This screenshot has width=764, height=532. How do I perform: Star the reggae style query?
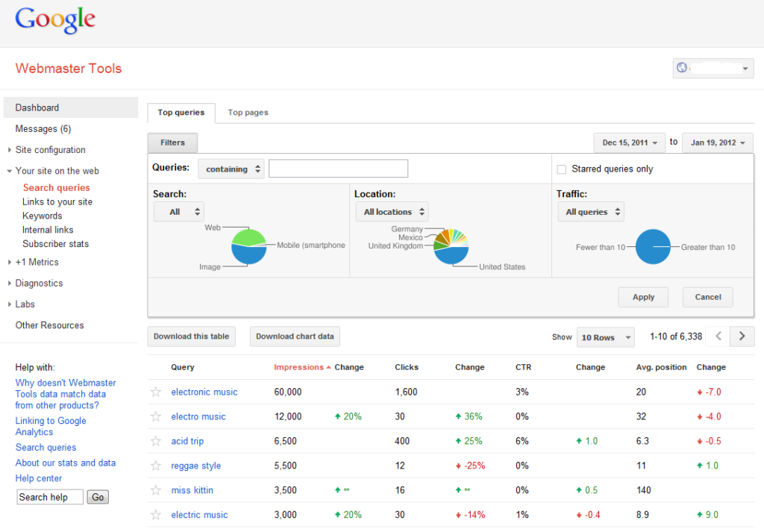(155, 466)
